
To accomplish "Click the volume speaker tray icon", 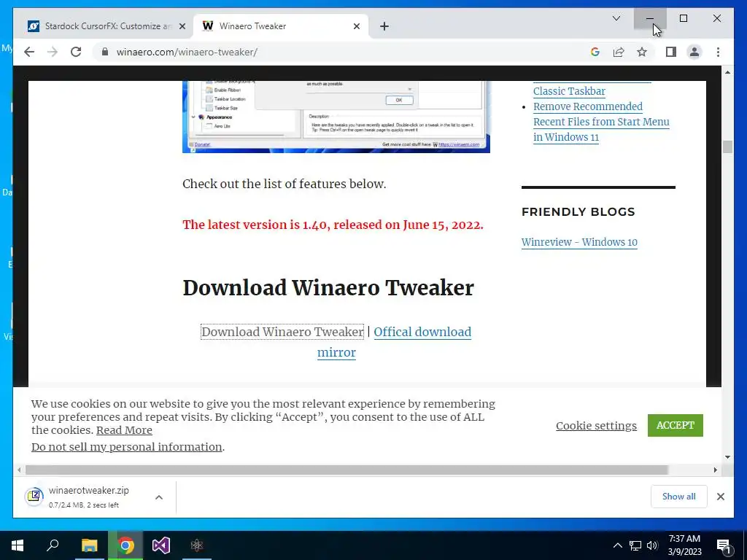I will tap(652, 545).
